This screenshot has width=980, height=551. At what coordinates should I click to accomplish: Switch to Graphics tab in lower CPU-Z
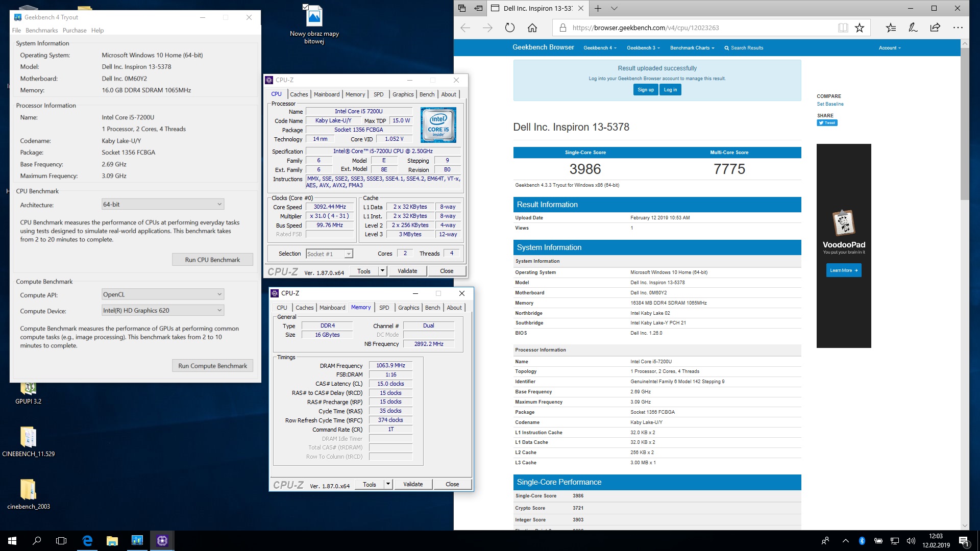pyautogui.click(x=408, y=308)
